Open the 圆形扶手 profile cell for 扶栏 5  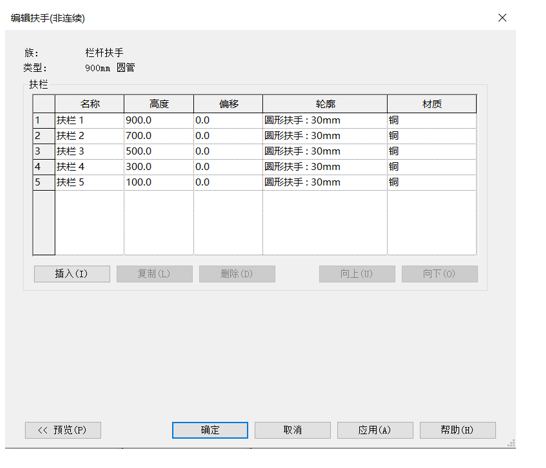pyautogui.click(x=325, y=182)
